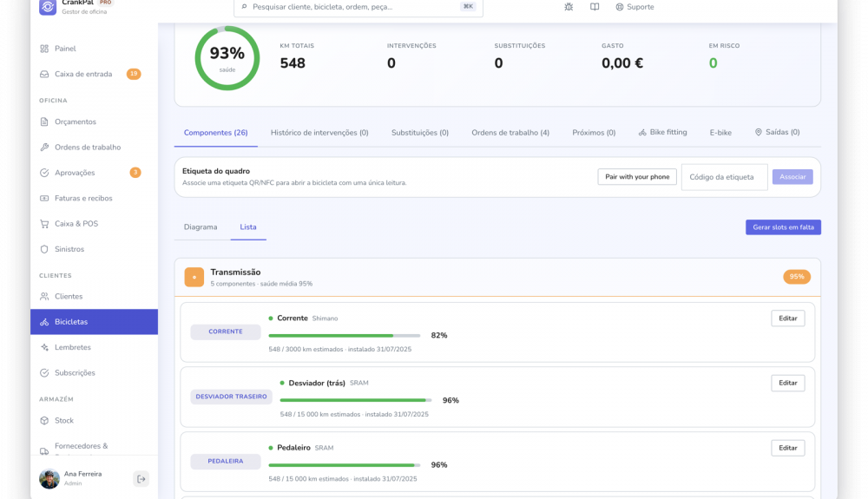Click the Stock box icon

point(44,420)
